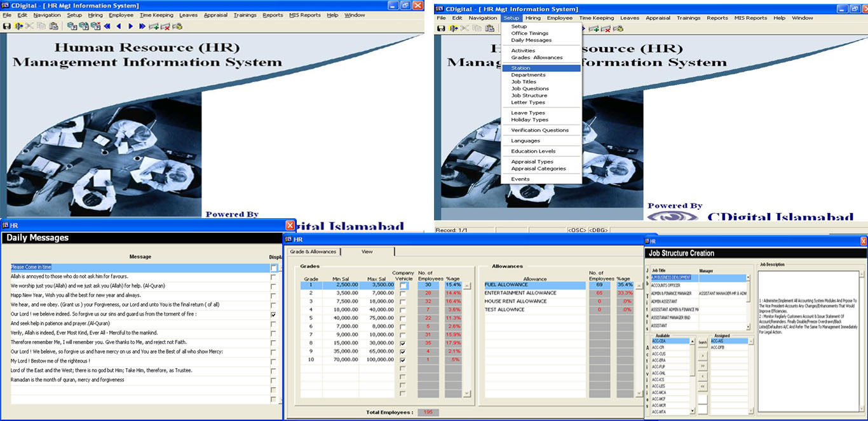Click the insert record icon in left window toolbar
868x421 pixels.
[154, 26]
